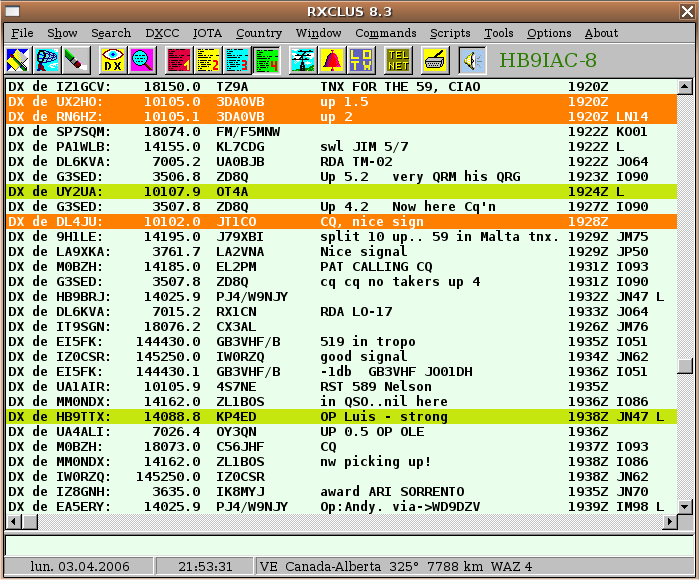This screenshot has width=699, height=580.
Task: Click the command input field
Action: pos(350,545)
